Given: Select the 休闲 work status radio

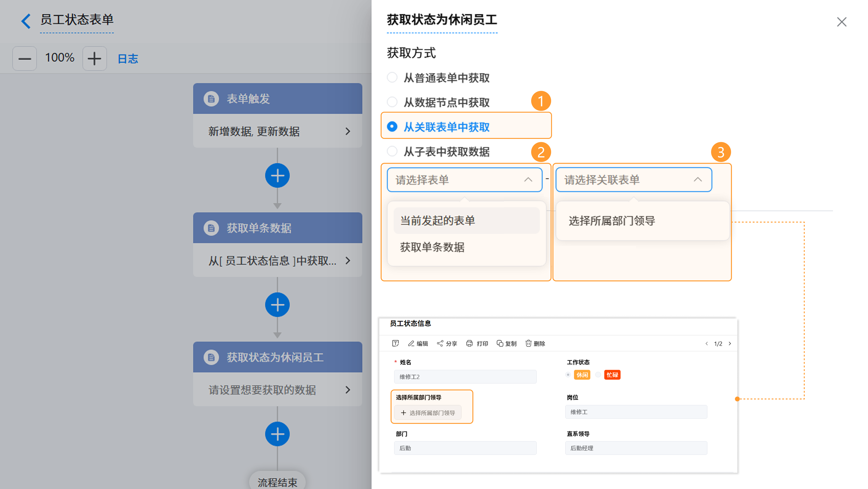Looking at the screenshot, I should coord(568,375).
